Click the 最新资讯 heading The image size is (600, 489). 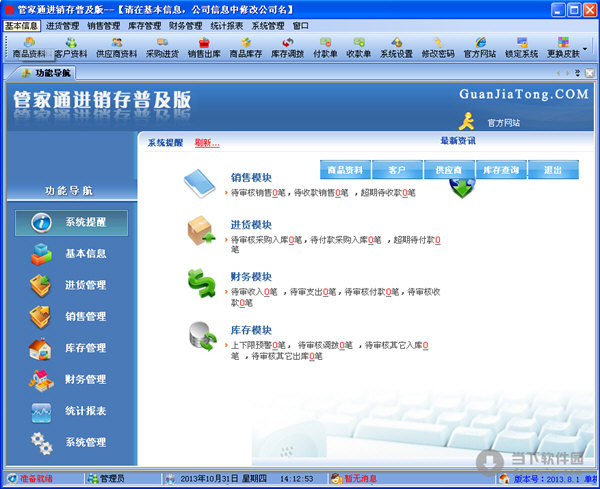pos(458,141)
